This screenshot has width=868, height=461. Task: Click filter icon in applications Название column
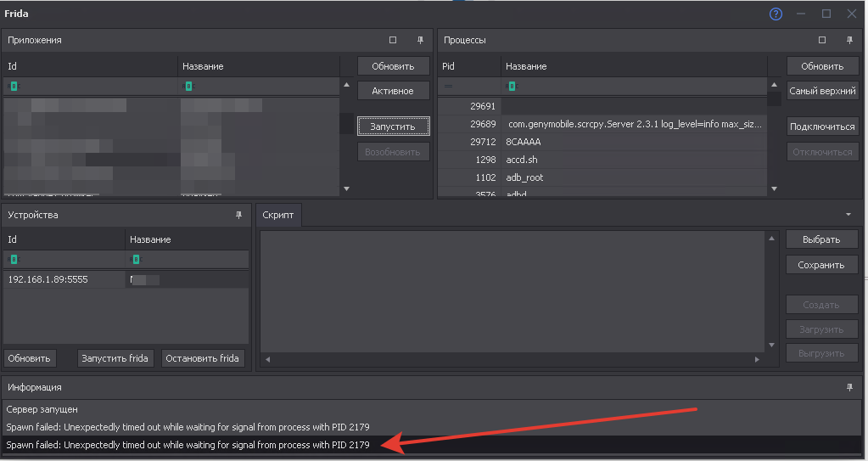(x=188, y=87)
